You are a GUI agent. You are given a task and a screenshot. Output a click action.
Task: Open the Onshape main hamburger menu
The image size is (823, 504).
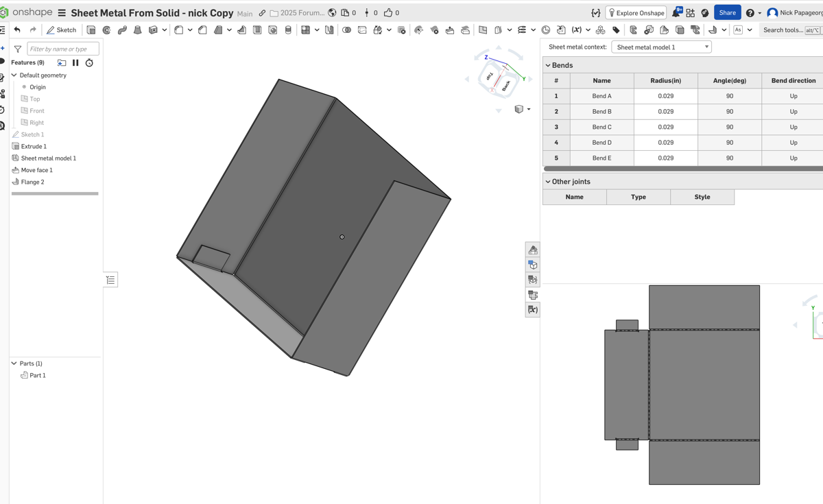[x=62, y=13]
